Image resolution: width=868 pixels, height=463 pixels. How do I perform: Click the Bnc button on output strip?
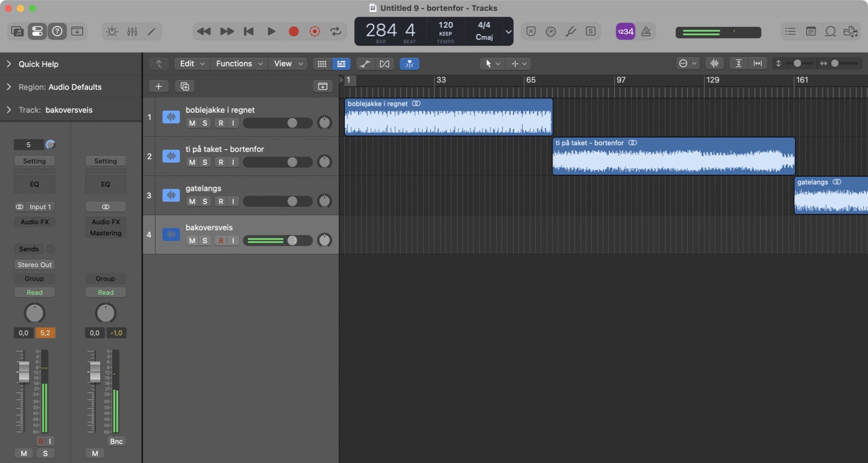pos(116,441)
